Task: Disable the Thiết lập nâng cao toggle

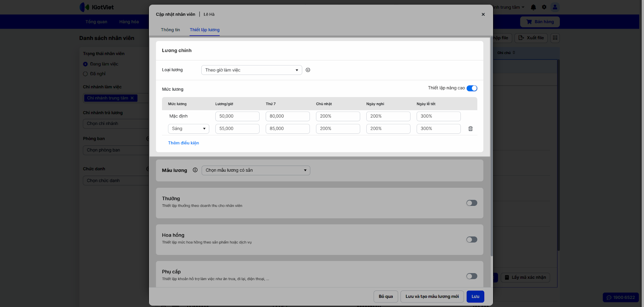Action: point(472,88)
